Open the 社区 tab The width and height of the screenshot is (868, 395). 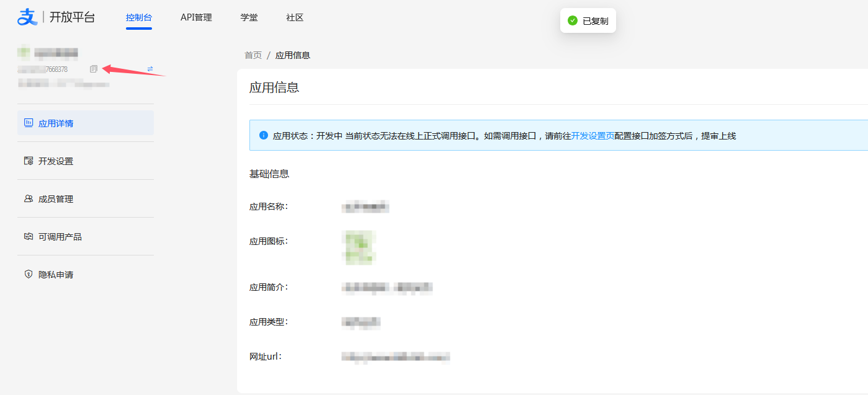tap(295, 17)
